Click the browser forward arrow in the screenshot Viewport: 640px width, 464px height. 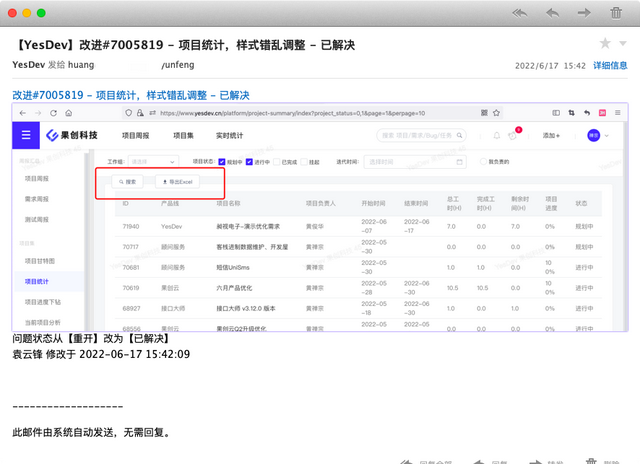[38, 113]
